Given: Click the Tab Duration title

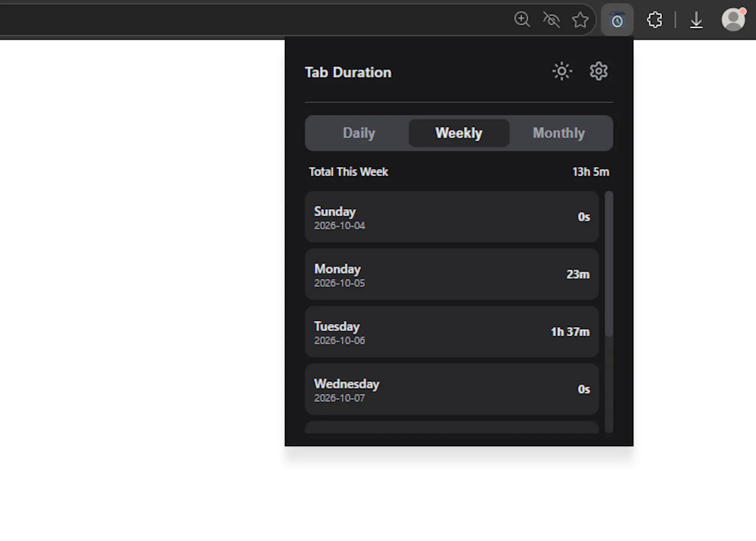Looking at the screenshot, I should [348, 72].
